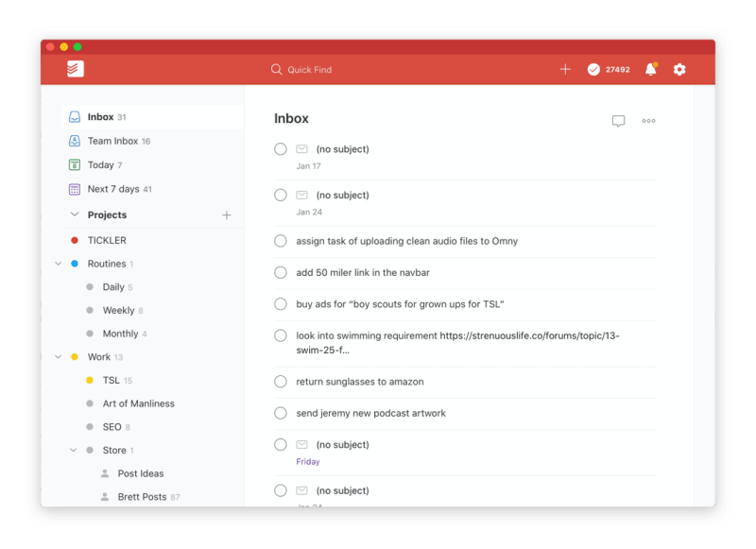The width and height of the screenshot is (756, 549).
Task: Open the notifications bell
Action: point(651,68)
